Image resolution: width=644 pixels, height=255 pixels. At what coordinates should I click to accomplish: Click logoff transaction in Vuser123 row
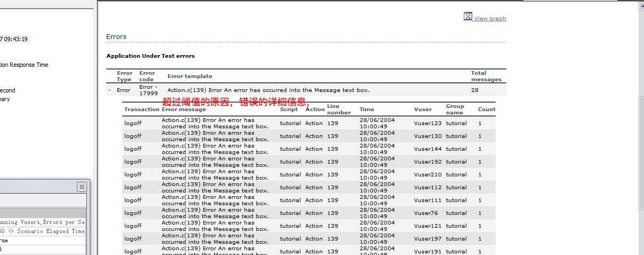click(x=133, y=123)
